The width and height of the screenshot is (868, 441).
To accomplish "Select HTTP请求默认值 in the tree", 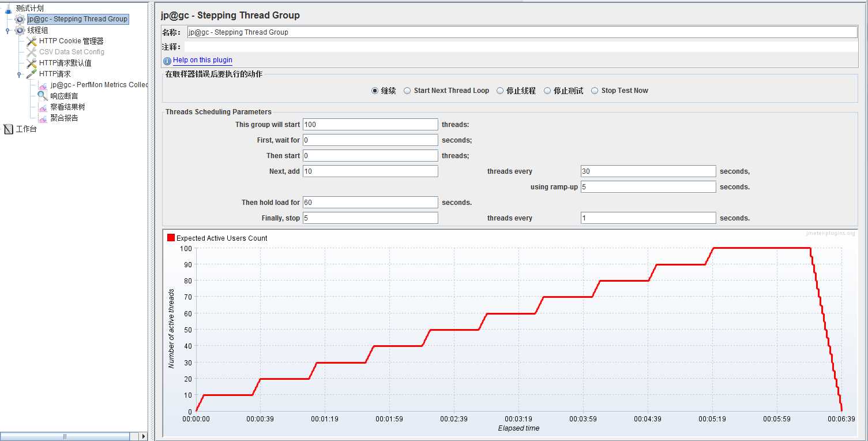I will click(65, 63).
